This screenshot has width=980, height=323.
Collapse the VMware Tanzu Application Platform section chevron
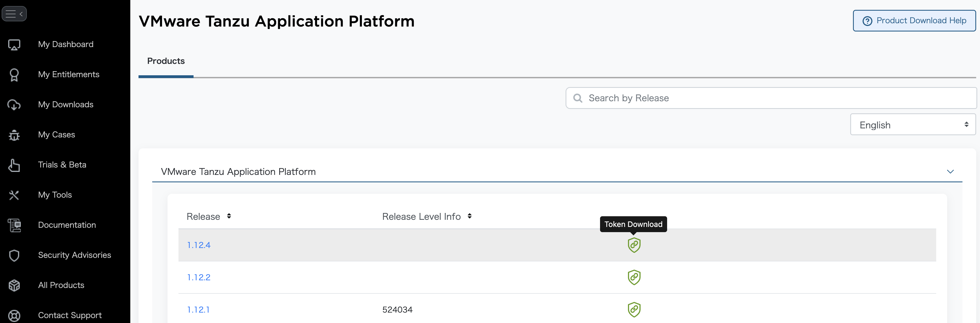[950, 172]
